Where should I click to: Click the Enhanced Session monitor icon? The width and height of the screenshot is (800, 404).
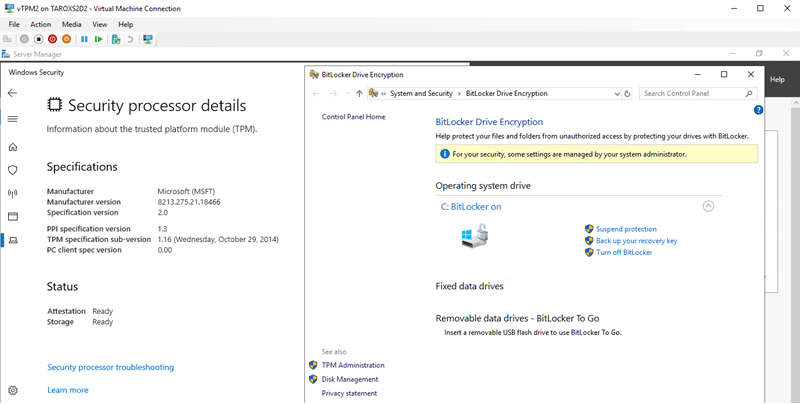point(148,39)
